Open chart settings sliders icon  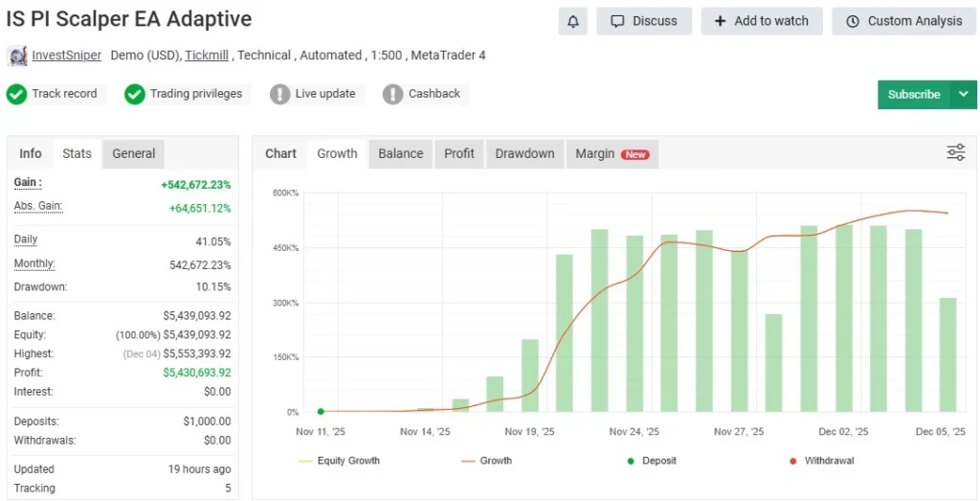tap(955, 152)
